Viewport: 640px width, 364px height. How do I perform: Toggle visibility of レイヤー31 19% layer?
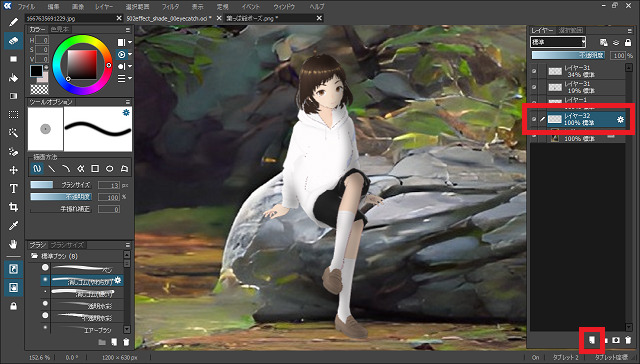(x=534, y=87)
